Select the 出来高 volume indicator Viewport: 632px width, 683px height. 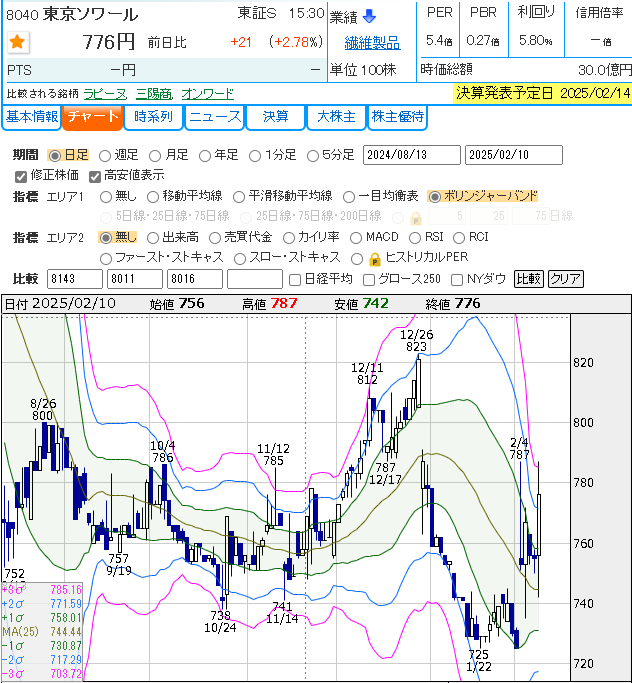pyautogui.click(x=153, y=238)
